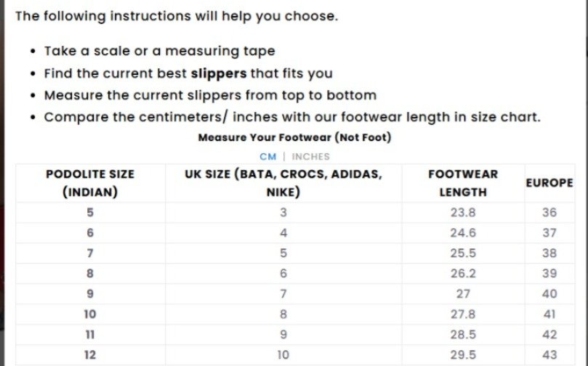Screen dimensions: 588x366
Task: Click Europe size 43 cell
Action: pos(549,355)
